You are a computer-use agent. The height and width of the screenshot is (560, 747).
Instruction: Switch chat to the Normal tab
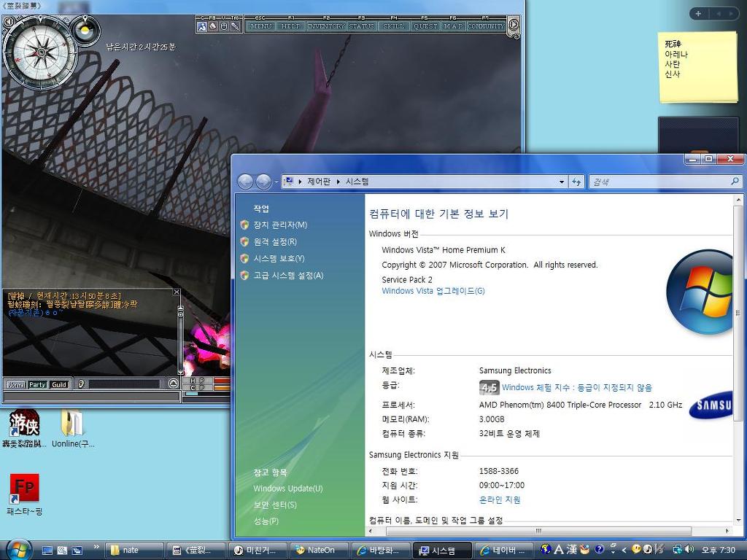tap(16, 384)
